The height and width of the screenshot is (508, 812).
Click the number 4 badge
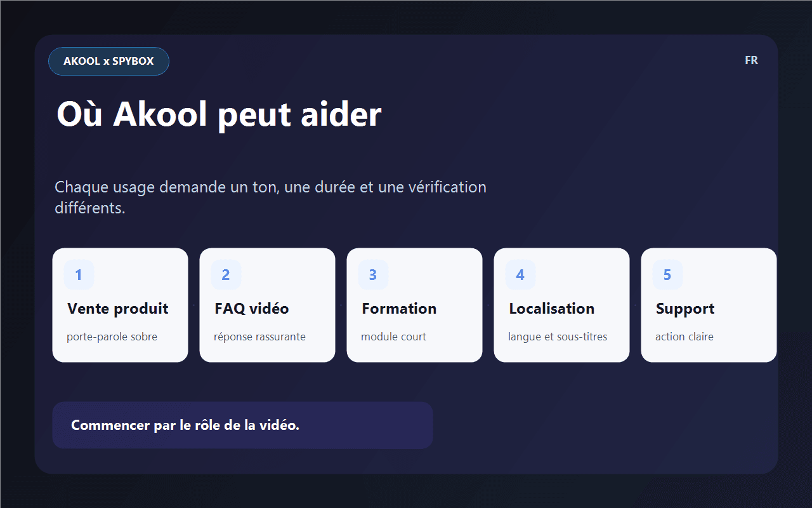point(520,275)
